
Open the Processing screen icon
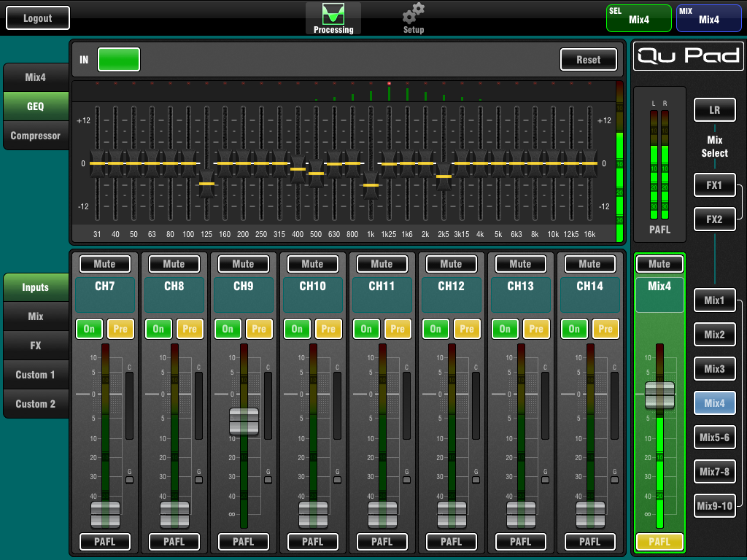pyautogui.click(x=333, y=18)
